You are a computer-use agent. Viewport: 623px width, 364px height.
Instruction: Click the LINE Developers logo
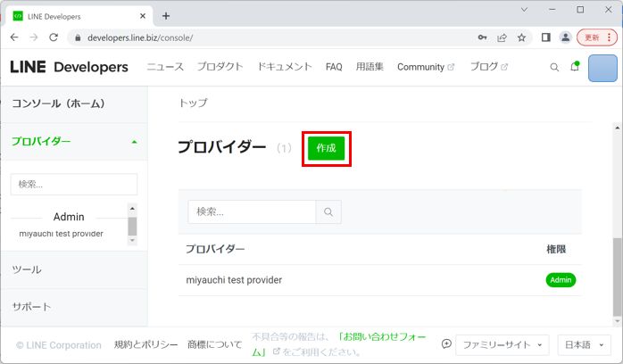point(69,67)
